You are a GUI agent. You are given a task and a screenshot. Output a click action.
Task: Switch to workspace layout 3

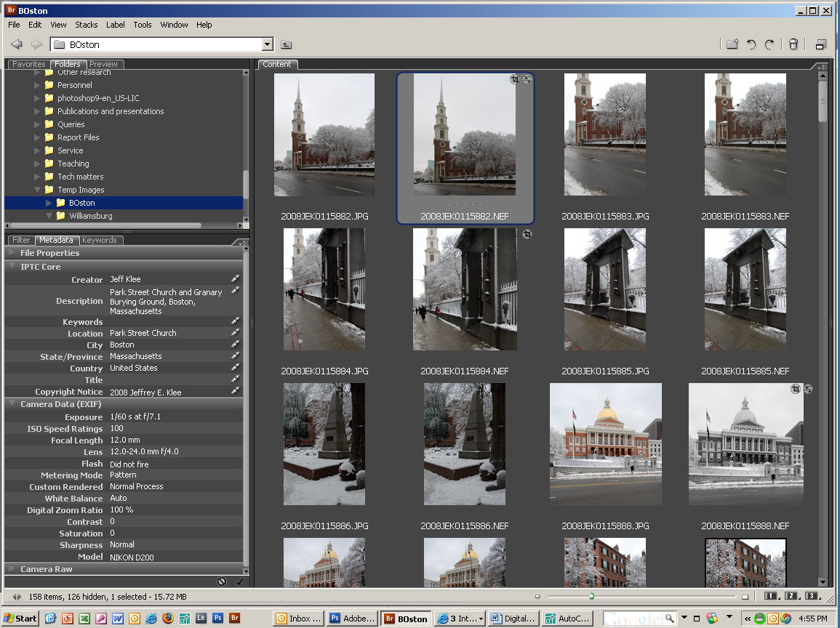[811, 596]
